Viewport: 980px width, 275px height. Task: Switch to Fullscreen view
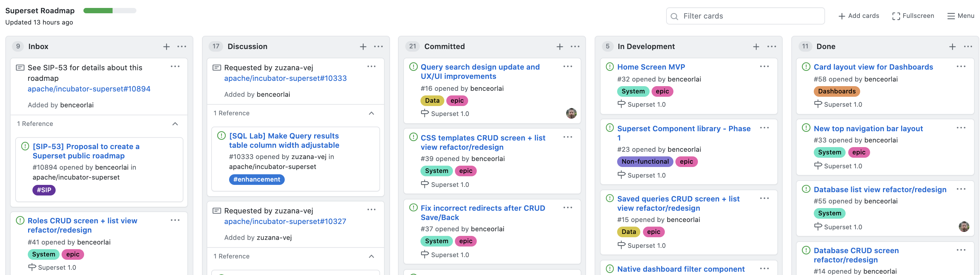913,16
